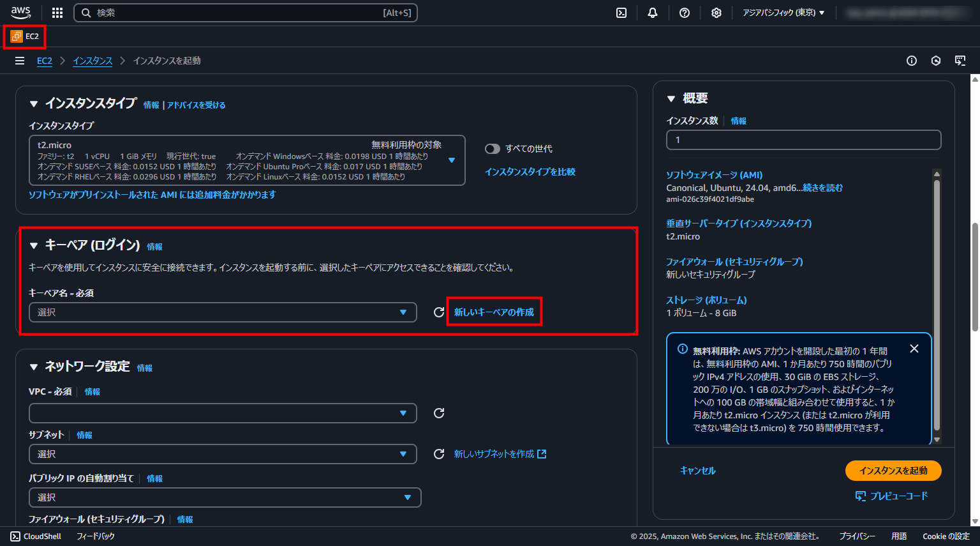Click create new subnet external link
980x546 pixels.
coord(500,454)
